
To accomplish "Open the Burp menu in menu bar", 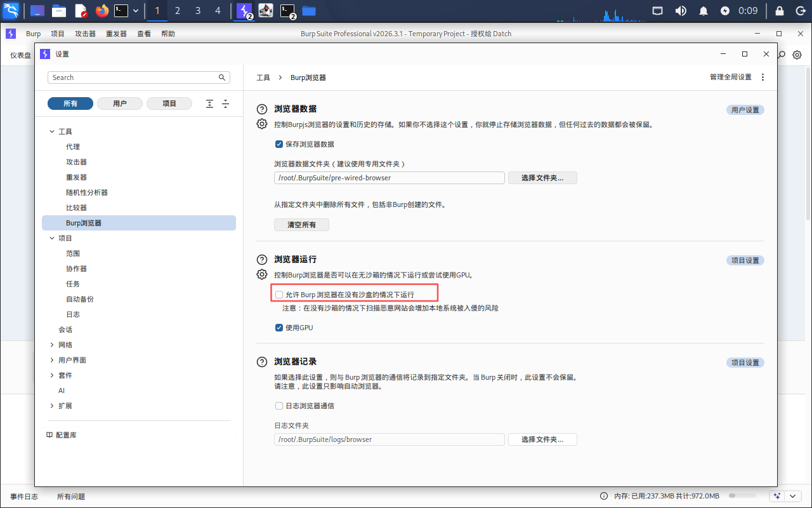I will (x=33, y=34).
